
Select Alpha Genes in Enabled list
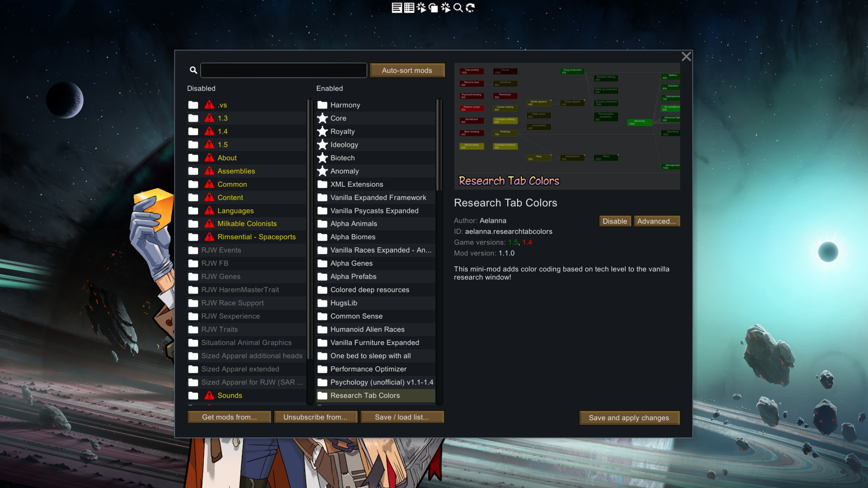(x=376, y=263)
